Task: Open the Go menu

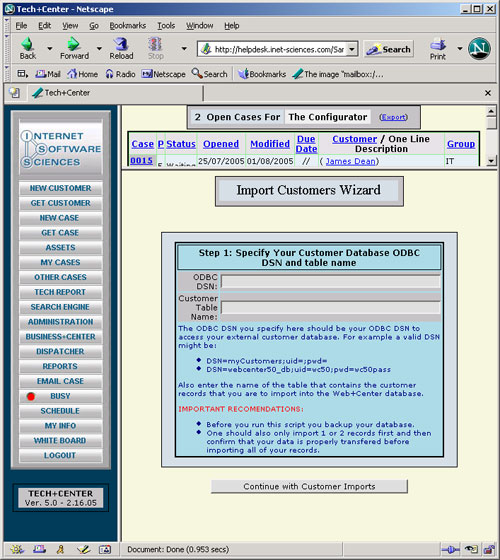Action: 94,26
